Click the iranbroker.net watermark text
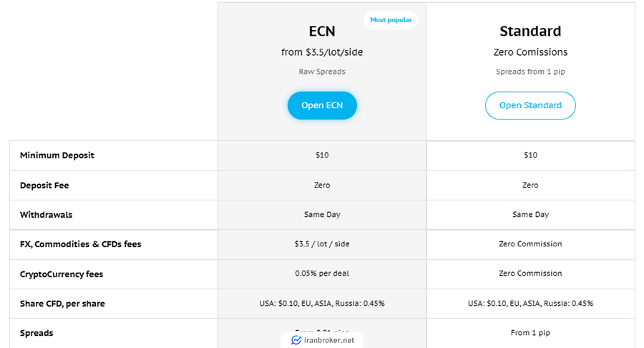Viewport: 644px width, 348px height. pos(329,340)
